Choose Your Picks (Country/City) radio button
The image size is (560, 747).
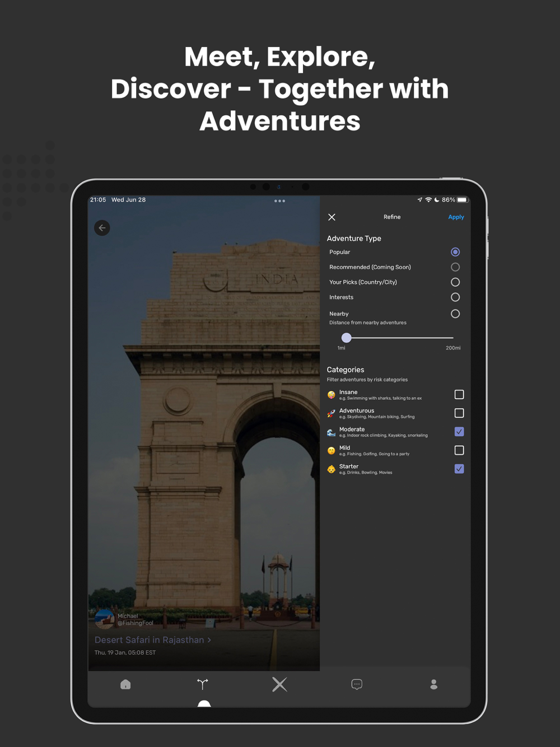click(455, 282)
